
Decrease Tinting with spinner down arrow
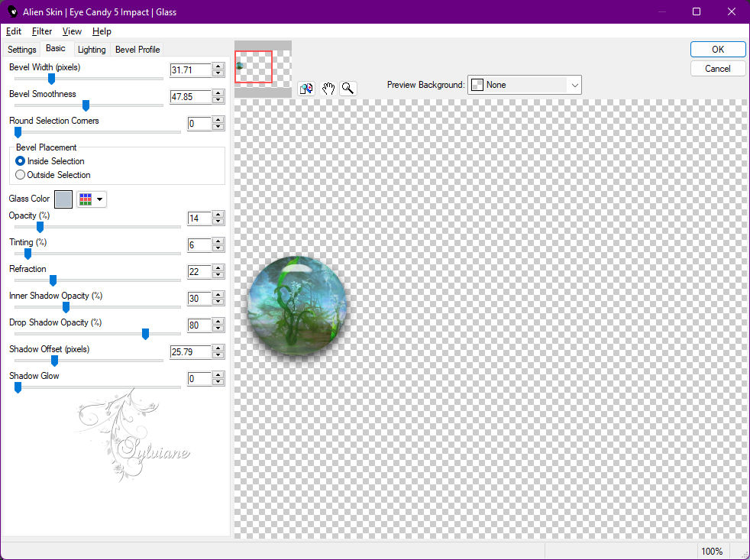click(218, 249)
